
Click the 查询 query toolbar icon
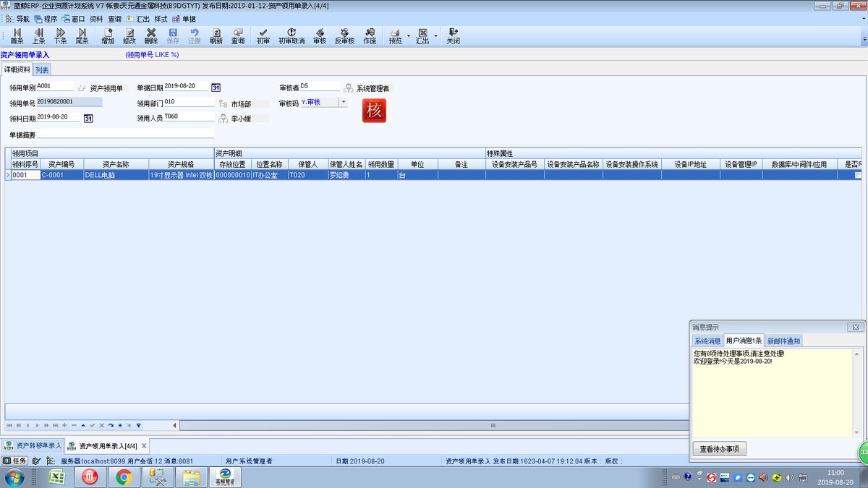point(238,36)
